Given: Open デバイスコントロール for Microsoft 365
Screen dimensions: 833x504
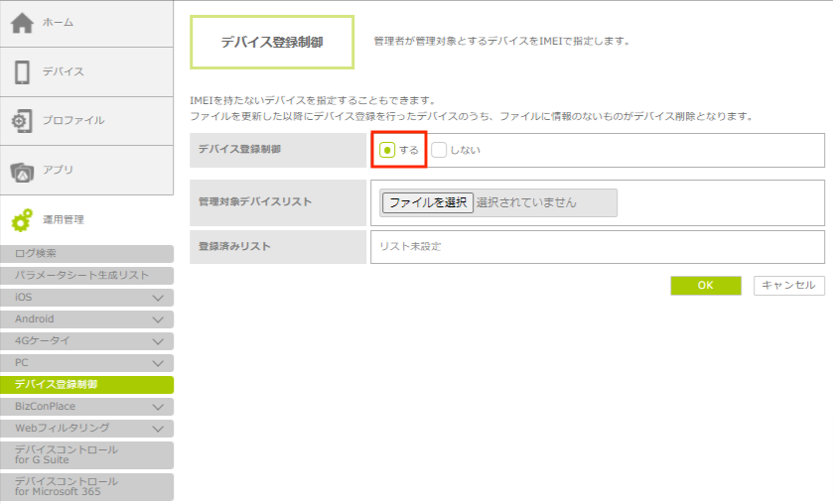Looking at the screenshot, I should coord(86,486).
